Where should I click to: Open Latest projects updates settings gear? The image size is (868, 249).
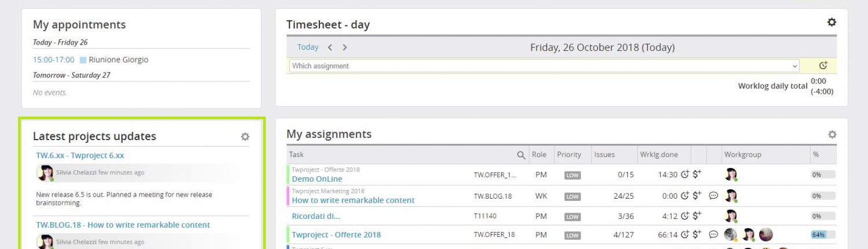click(x=245, y=137)
